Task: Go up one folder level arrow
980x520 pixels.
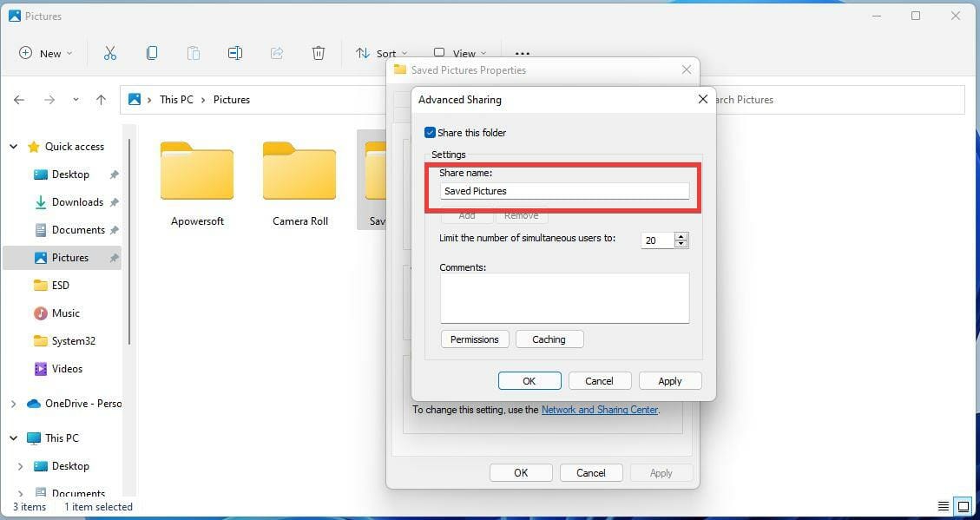Action: 102,99
